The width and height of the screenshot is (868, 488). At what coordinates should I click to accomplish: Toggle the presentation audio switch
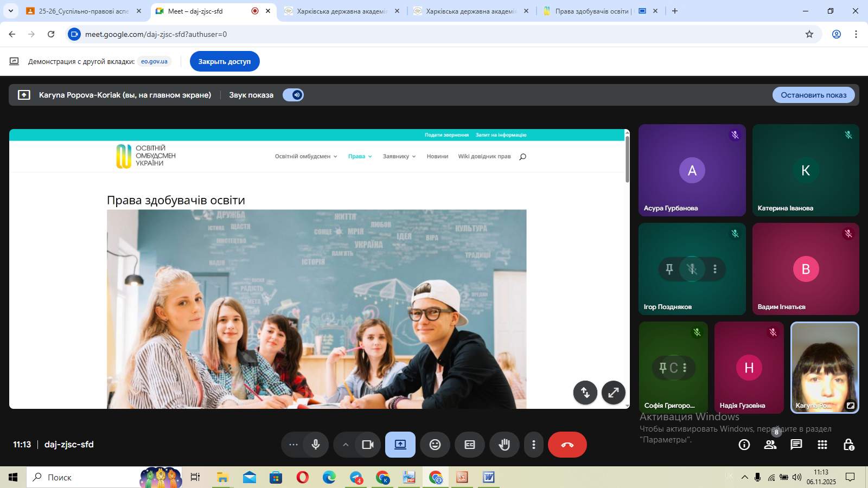(x=293, y=95)
